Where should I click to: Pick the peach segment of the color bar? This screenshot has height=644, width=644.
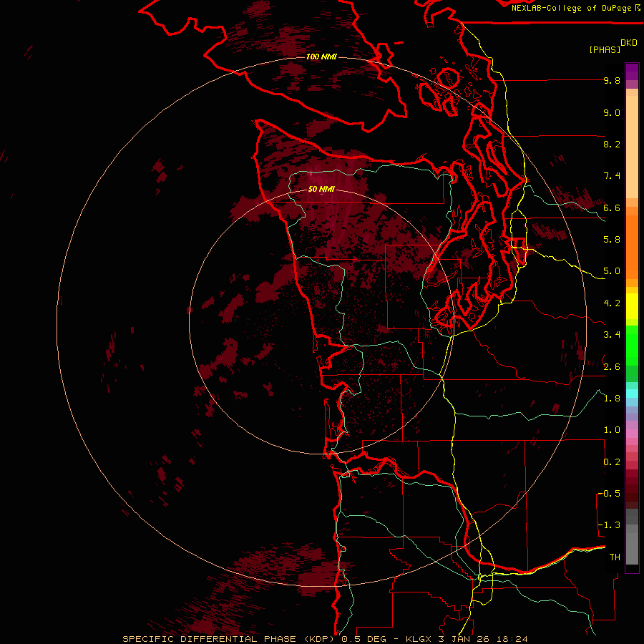coord(632,147)
